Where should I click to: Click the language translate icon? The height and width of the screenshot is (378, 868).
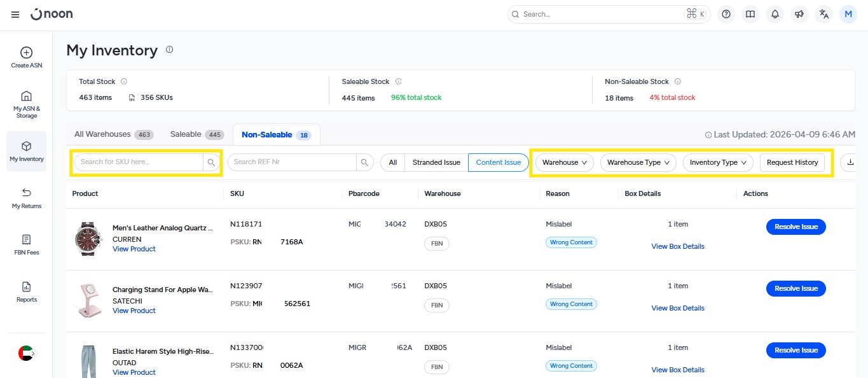click(824, 14)
